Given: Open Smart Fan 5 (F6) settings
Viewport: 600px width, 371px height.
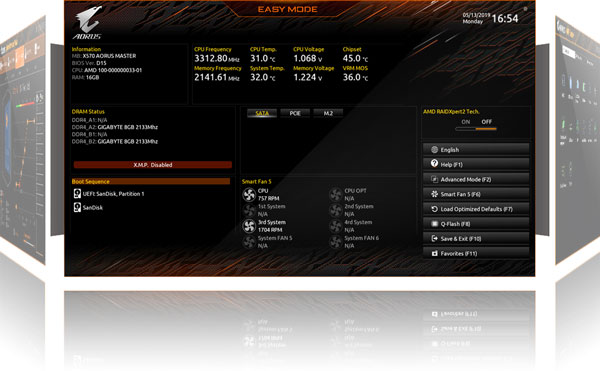Looking at the screenshot, I should tap(476, 194).
